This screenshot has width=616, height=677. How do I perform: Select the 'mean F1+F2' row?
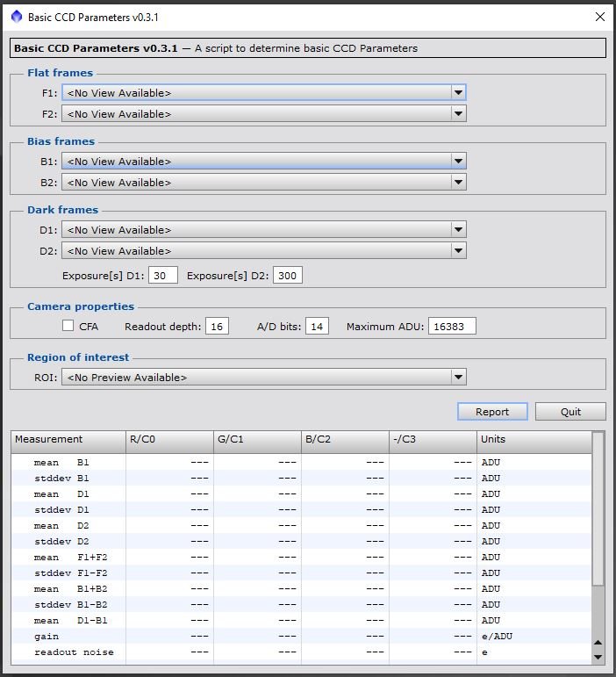pyautogui.click(x=301, y=557)
